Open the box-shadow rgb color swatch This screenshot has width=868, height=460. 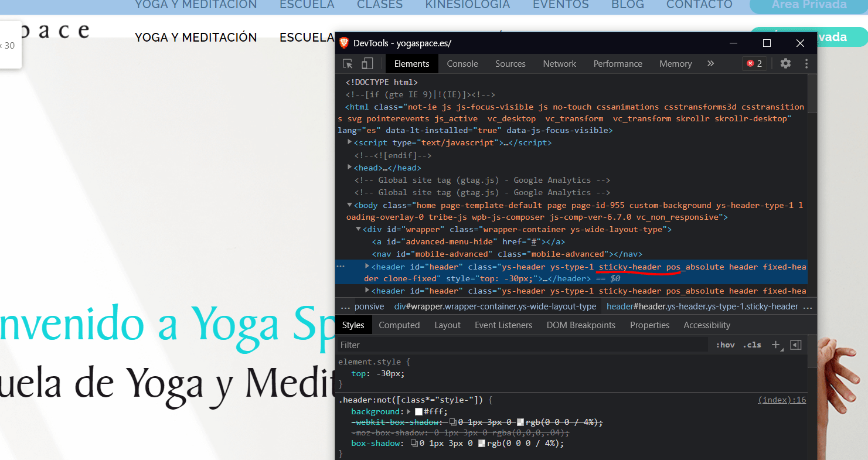coord(481,444)
